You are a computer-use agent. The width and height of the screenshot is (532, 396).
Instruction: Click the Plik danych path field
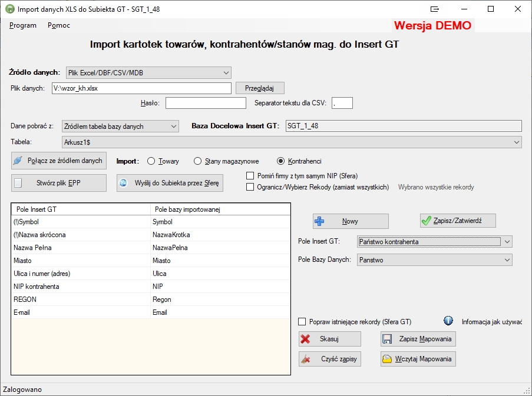pos(141,88)
